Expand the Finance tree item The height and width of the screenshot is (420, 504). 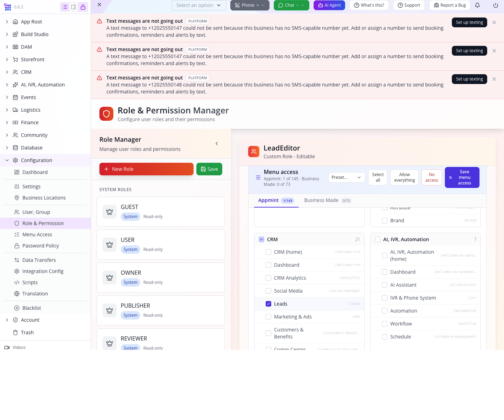7,122
